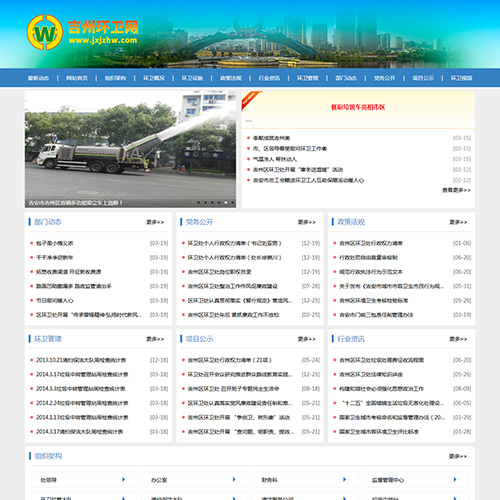500x500 pixels.
Task: Open 项目公示 in the navigation bar
Action: pyautogui.click(x=423, y=78)
